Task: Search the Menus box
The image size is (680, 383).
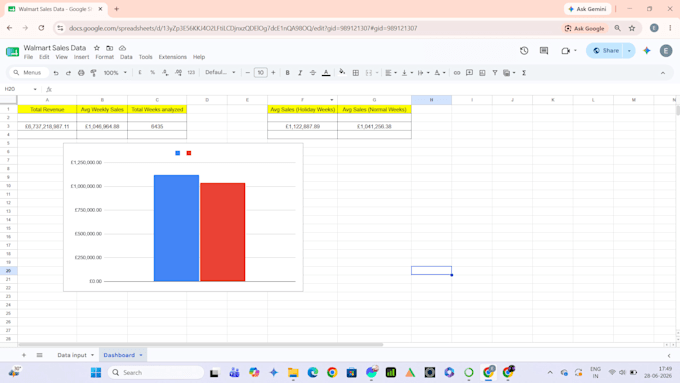Action: click(29, 73)
